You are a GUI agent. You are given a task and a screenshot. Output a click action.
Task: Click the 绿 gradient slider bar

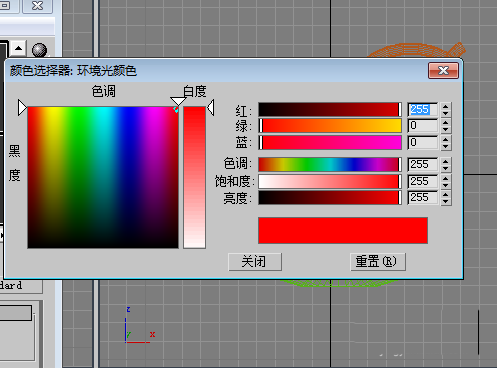coord(330,126)
